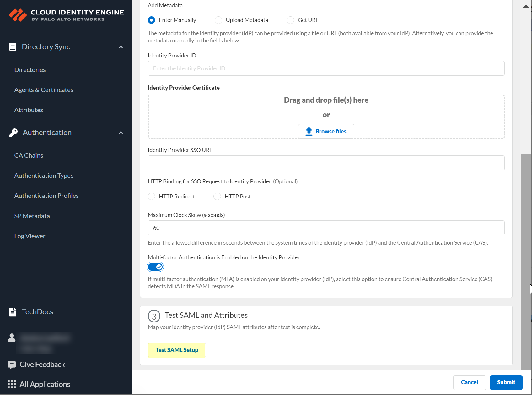Click the vertical scrollbar thumb
This screenshot has height=395, width=532.
526,261
